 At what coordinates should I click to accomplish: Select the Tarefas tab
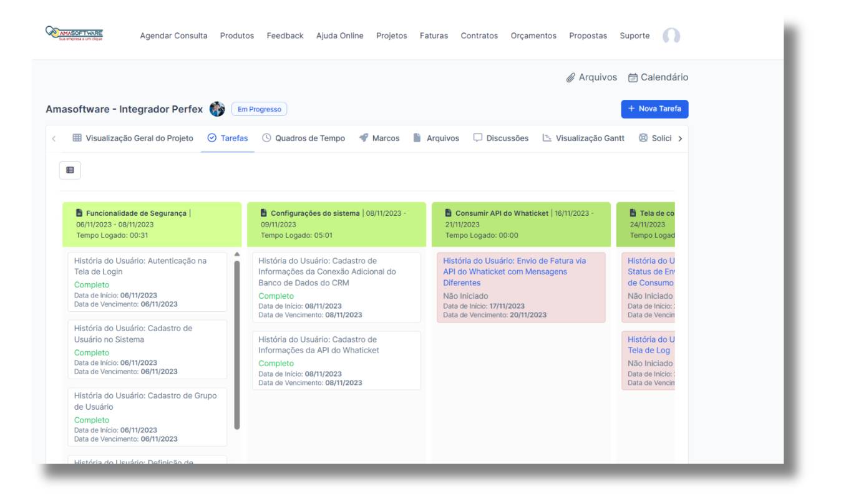point(228,138)
